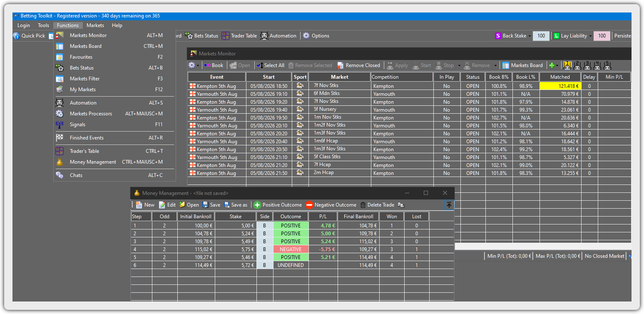Click the purple S Back Stake icon

tap(498, 36)
